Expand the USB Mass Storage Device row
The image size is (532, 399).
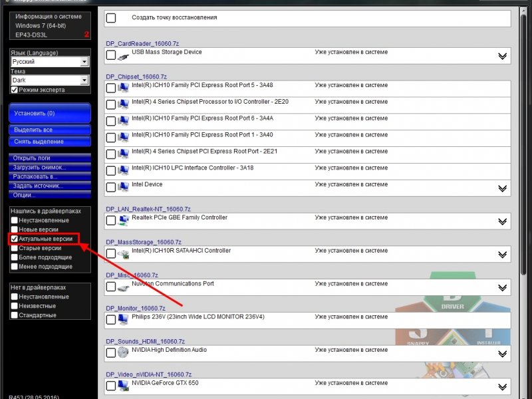pos(503,56)
